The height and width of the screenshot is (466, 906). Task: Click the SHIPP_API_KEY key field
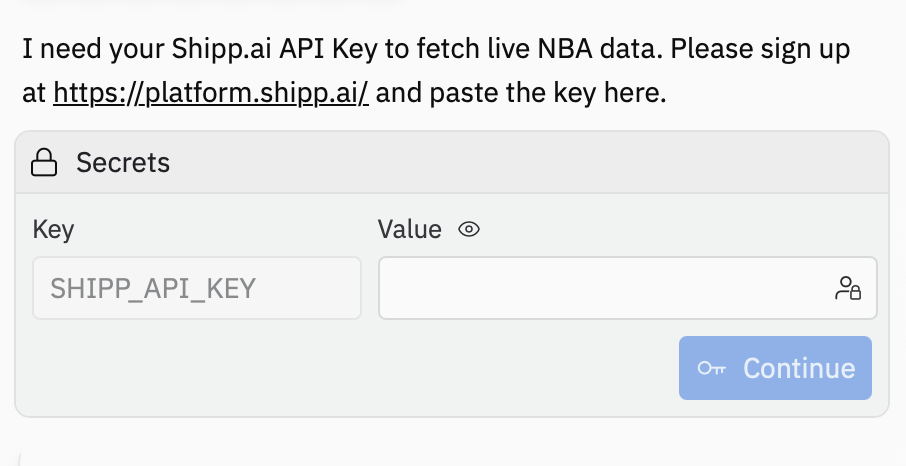coord(197,289)
